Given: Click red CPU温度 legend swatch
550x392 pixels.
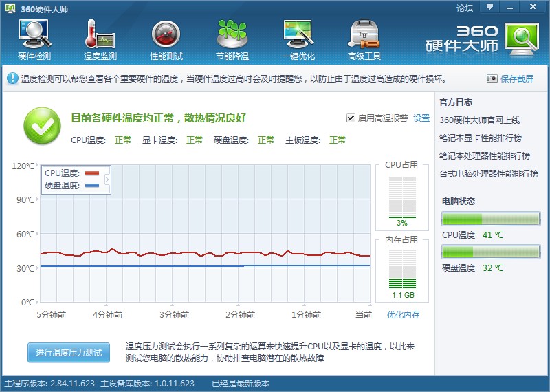Looking at the screenshot, I should [92, 173].
